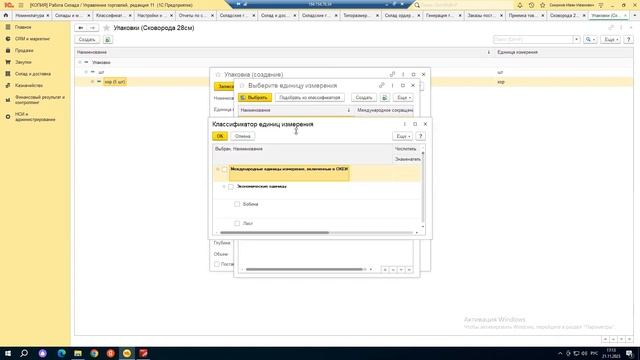Collapse Международные единицы измерения group
Image resolution: width=640 pixels, height=360 pixels.
click(x=218, y=169)
